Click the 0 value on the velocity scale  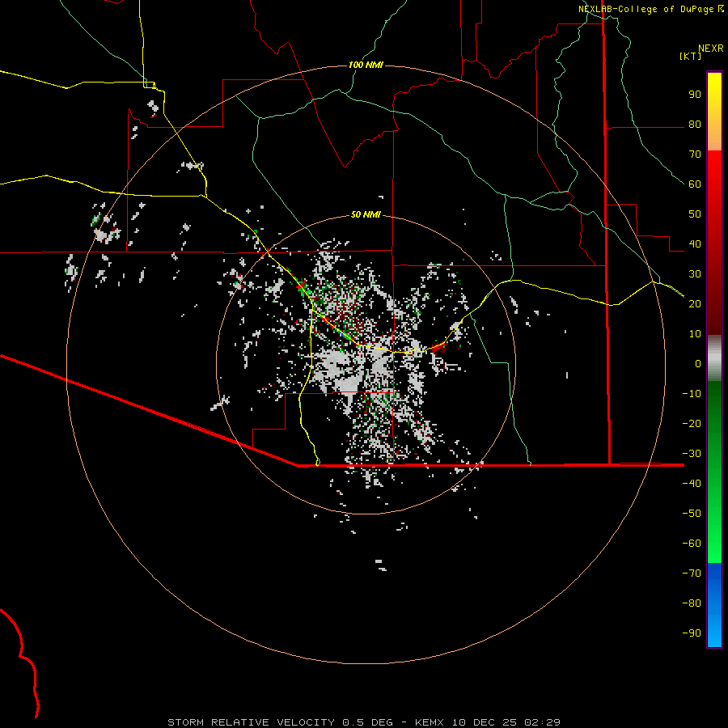(698, 363)
